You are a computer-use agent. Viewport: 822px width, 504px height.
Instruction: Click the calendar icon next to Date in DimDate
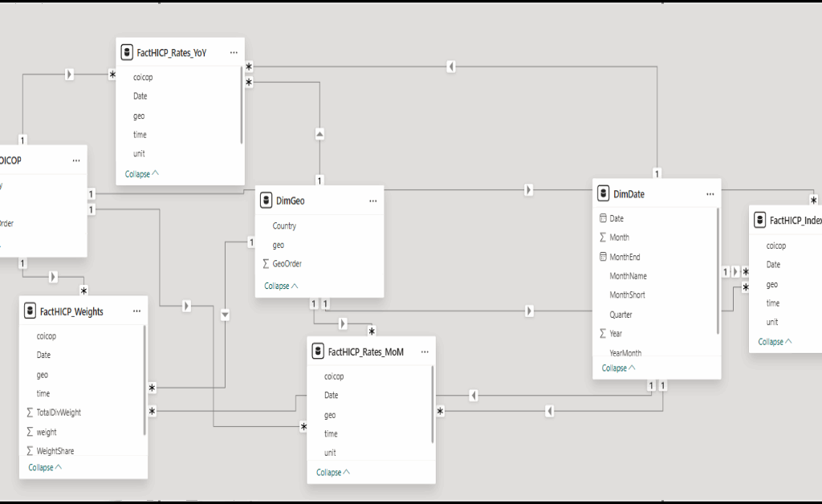pos(604,217)
